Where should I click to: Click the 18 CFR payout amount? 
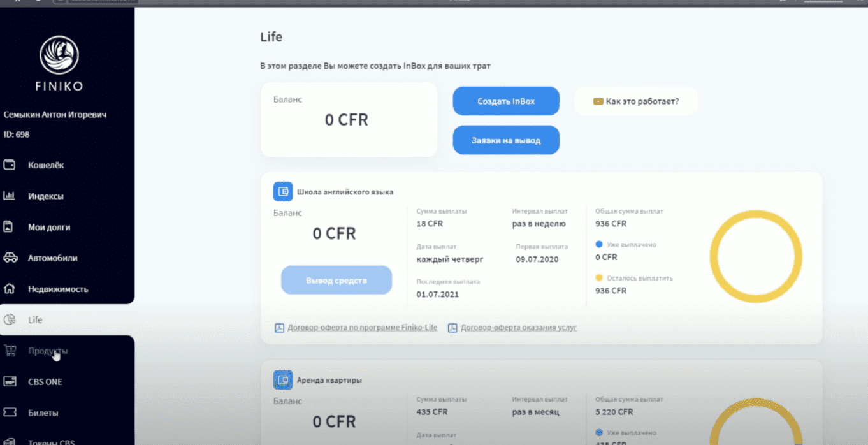click(430, 224)
